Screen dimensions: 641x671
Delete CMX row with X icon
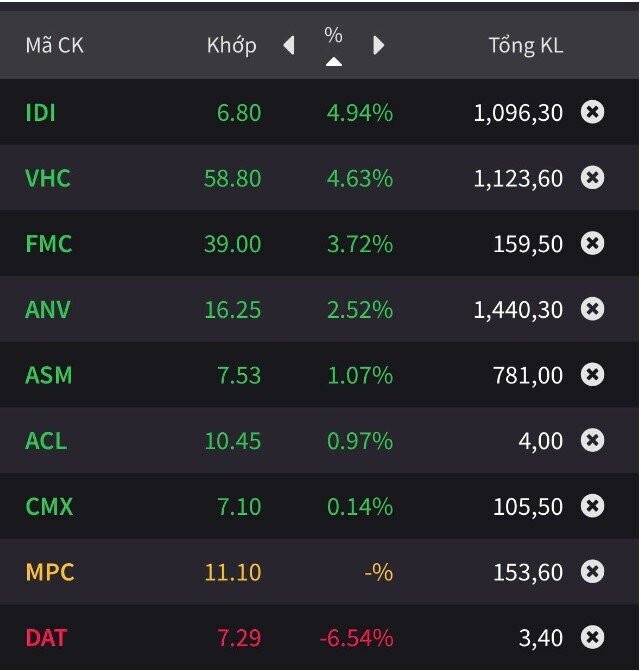pos(592,506)
